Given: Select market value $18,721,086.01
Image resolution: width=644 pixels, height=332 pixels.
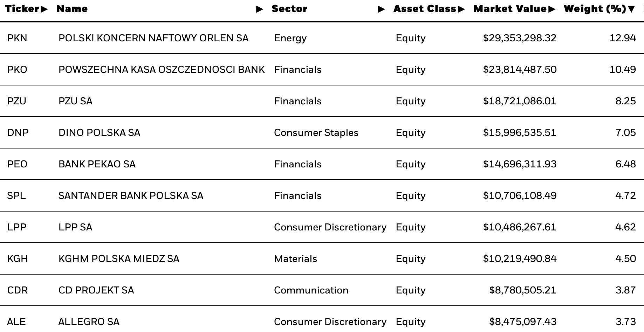Looking at the screenshot, I should click(520, 101).
